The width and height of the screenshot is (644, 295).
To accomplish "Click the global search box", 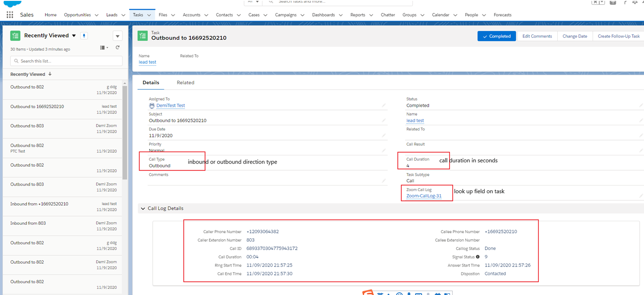I will pos(338,2).
